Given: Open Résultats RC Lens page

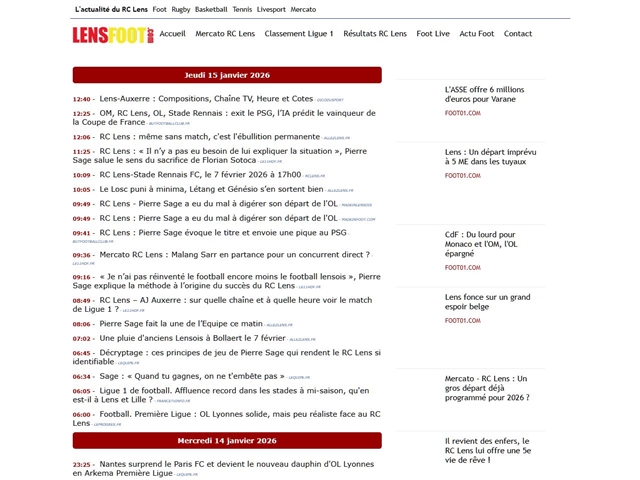Looking at the screenshot, I should (x=375, y=34).
